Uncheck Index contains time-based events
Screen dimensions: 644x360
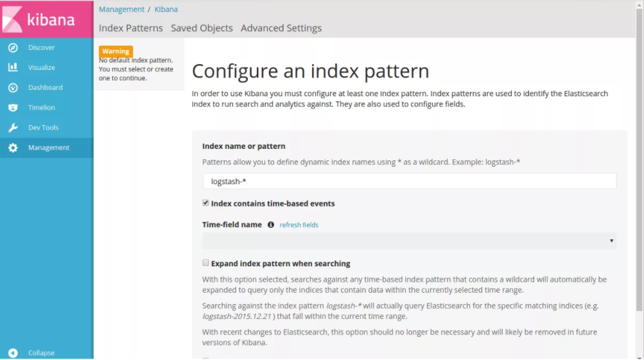pyautogui.click(x=205, y=203)
